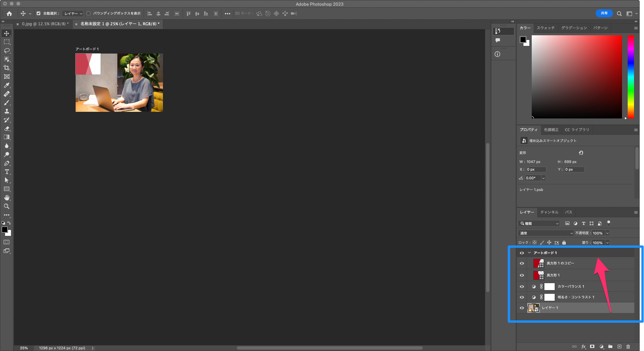Select the Eraser tool
The height and width of the screenshot is (351, 644).
(x=7, y=128)
